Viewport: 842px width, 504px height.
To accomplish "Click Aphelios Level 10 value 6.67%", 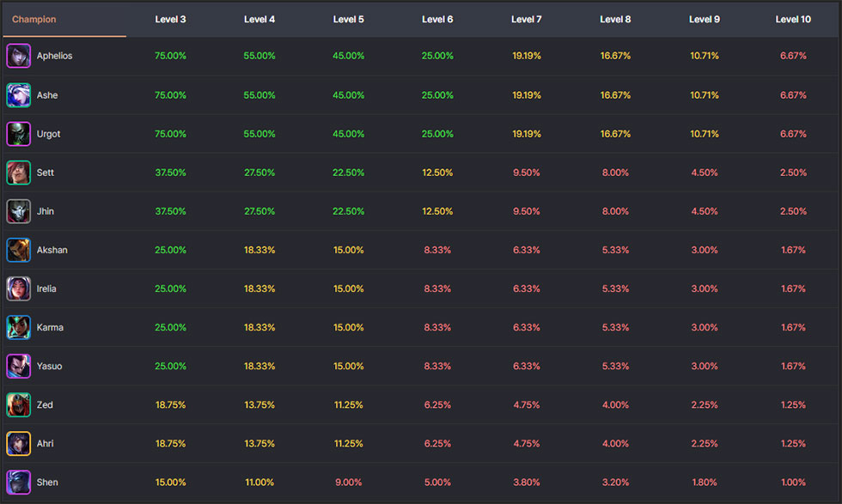I will click(793, 56).
